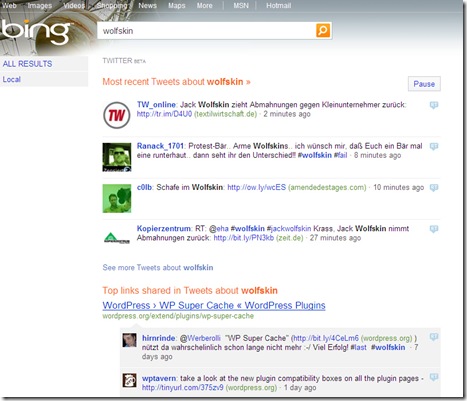This screenshot has width=467, height=401.
Task: Click TWITTER BETA section label
Action: click(124, 61)
